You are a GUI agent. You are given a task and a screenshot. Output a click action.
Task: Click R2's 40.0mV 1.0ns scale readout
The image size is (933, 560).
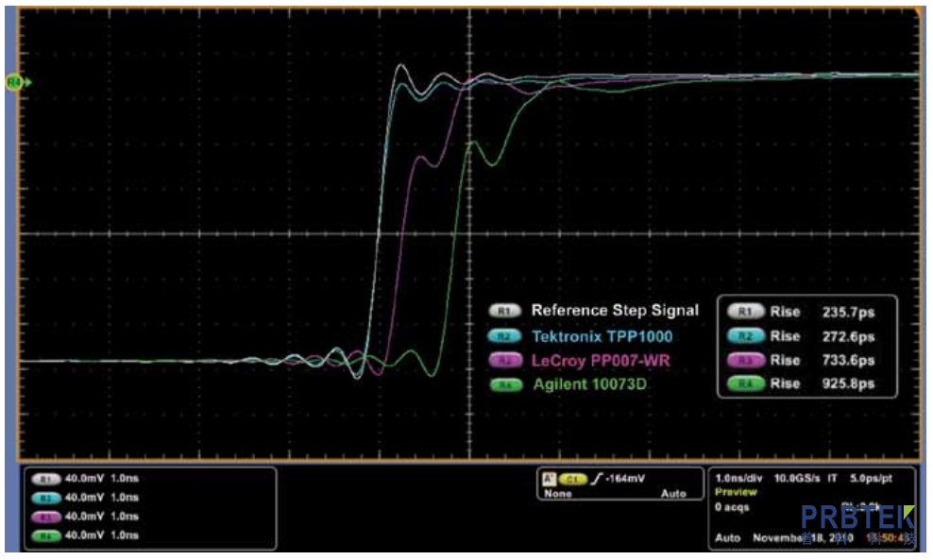click(x=102, y=498)
